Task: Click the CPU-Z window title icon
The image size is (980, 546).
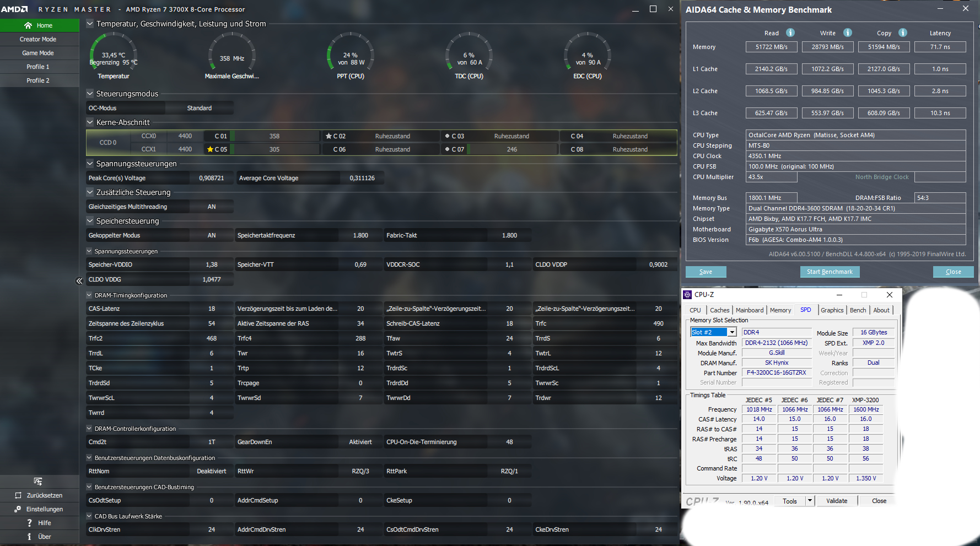Action: (687, 295)
